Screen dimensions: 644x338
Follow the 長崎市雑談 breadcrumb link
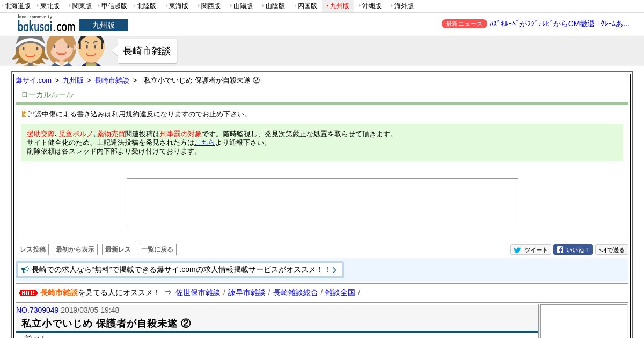(112, 80)
